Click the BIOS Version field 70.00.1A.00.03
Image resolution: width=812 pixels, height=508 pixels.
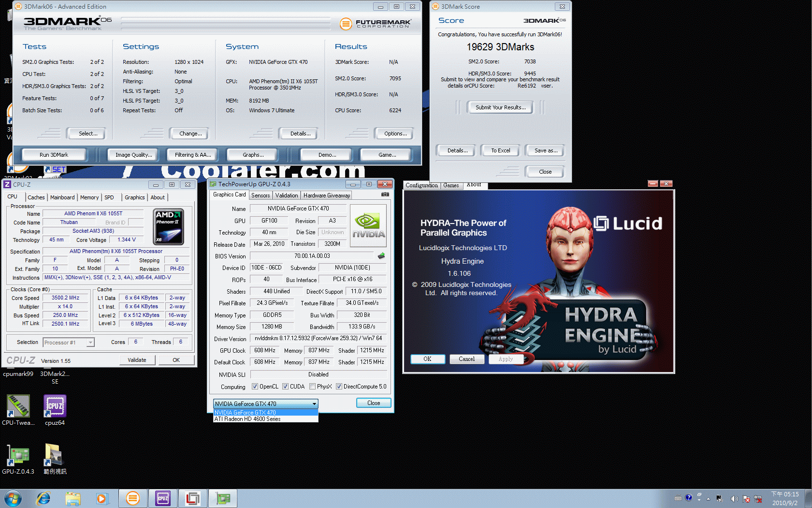(312, 256)
